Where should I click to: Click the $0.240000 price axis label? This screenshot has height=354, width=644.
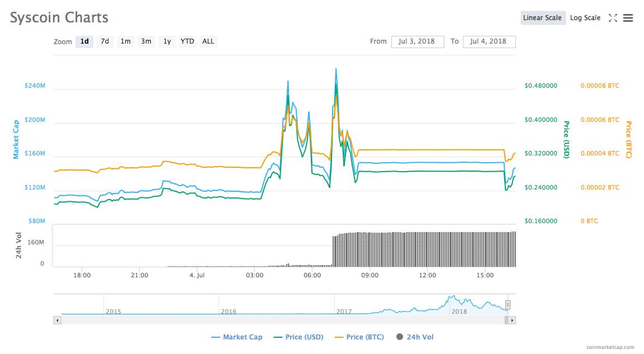(x=541, y=187)
